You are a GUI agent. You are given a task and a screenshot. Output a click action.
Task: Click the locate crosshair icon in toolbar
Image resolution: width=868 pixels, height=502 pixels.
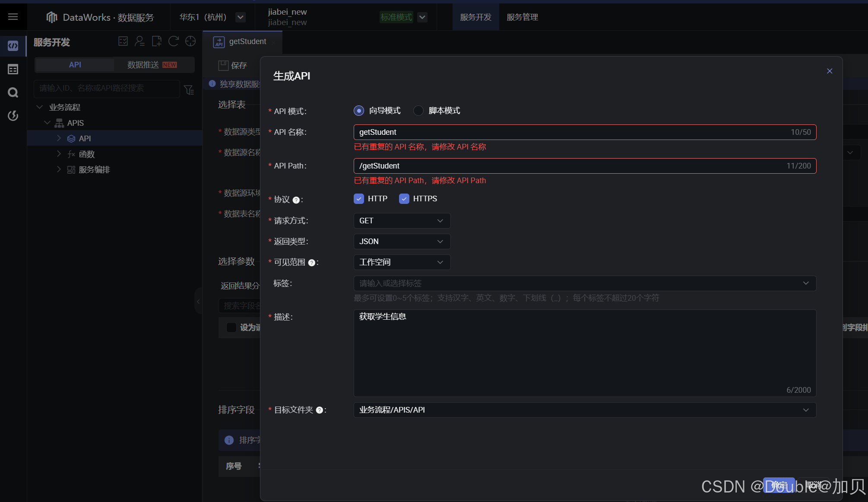click(190, 41)
